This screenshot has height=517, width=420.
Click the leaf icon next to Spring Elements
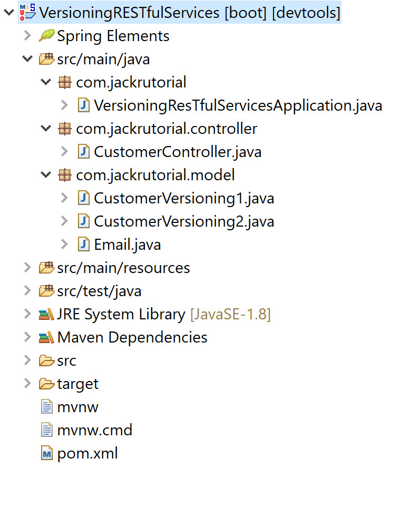46,35
